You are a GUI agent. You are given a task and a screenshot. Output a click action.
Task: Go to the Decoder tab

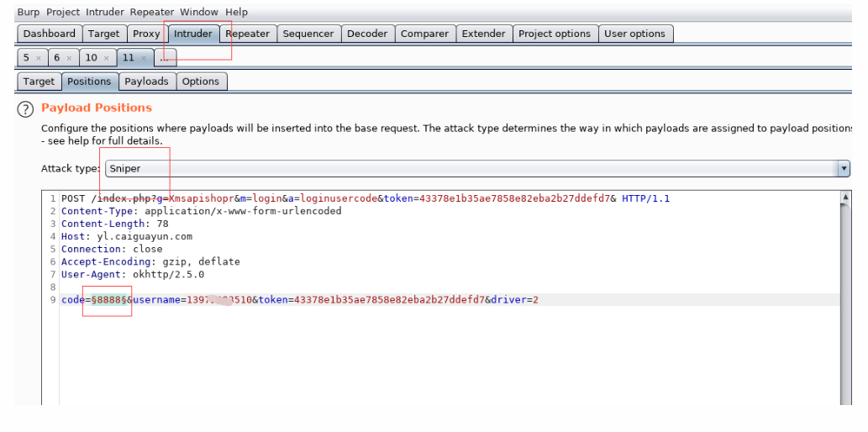coord(367,34)
